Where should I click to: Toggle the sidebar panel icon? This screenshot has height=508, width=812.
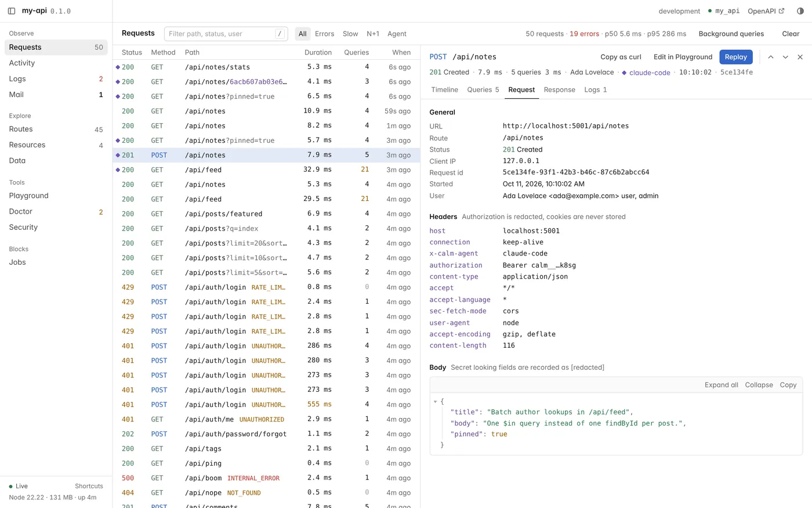tap(12, 11)
